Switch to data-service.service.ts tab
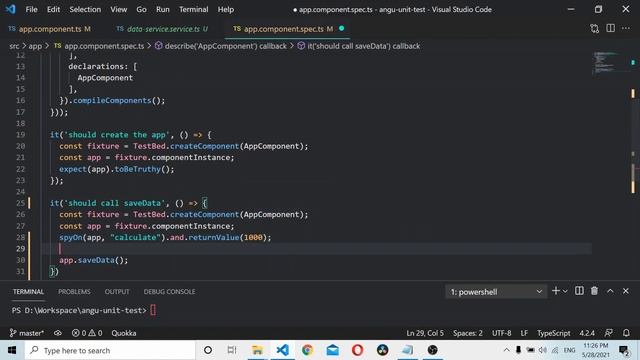The image size is (640, 360). pyautogui.click(x=162, y=29)
